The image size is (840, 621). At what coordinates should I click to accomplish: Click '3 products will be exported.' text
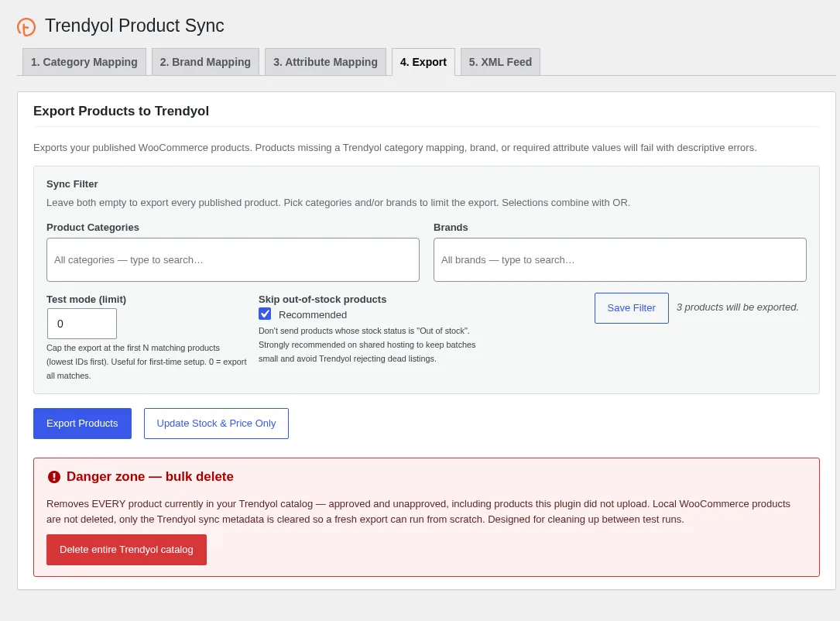tap(737, 307)
